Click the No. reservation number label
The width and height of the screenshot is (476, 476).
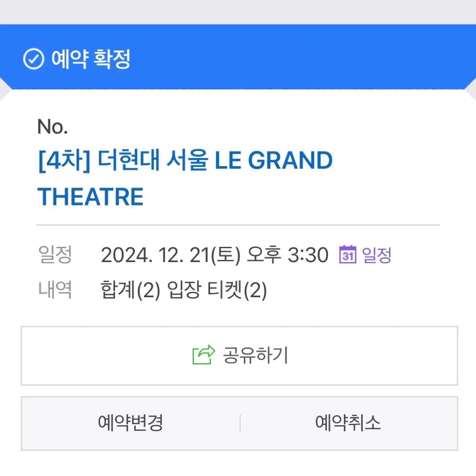pyautogui.click(x=52, y=126)
